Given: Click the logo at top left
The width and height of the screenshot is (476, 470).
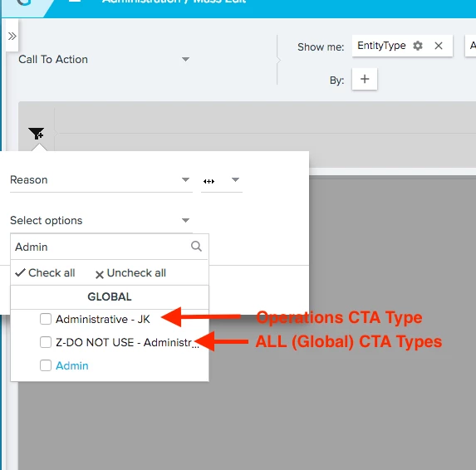Looking at the screenshot, I should (x=24, y=2).
